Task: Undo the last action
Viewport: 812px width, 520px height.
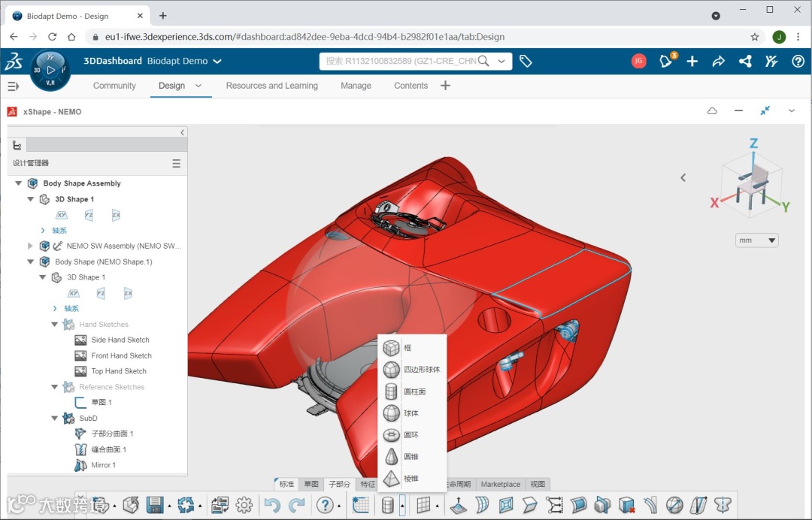Action: click(x=272, y=504)
